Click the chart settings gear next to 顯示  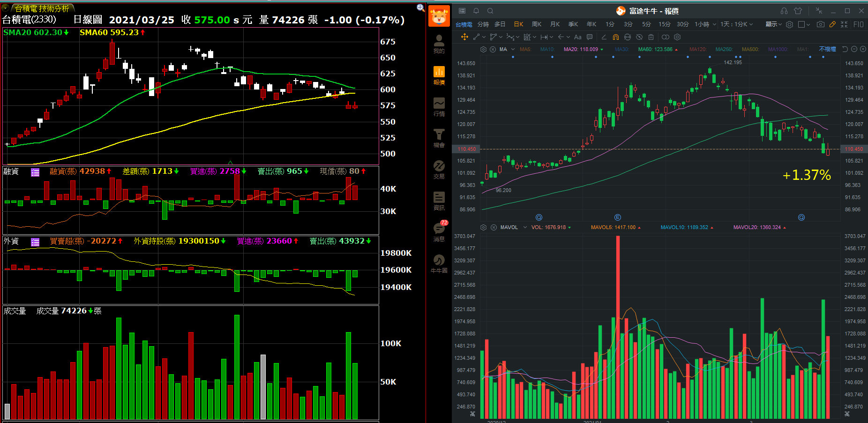pos(789,24)
